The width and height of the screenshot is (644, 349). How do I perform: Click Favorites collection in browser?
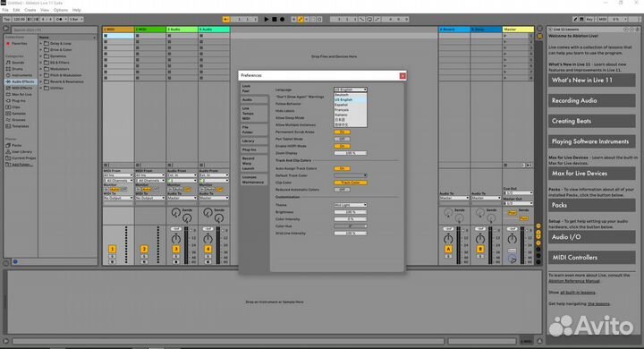19,44
